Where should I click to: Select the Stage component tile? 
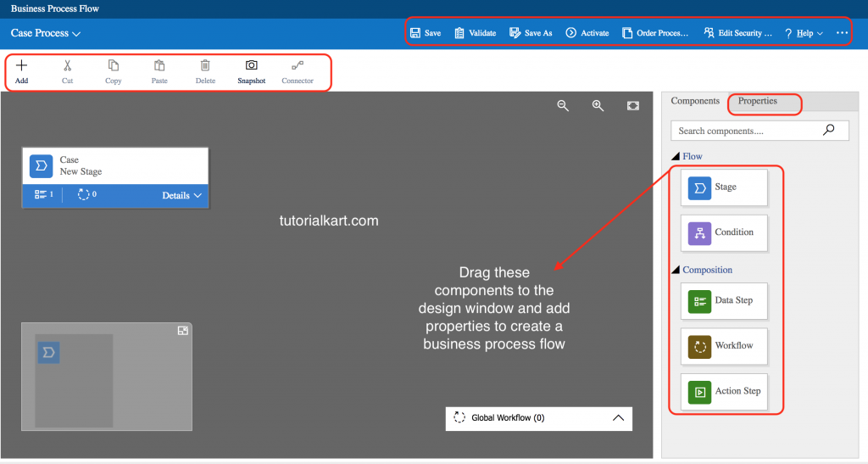tap(724, 187)
